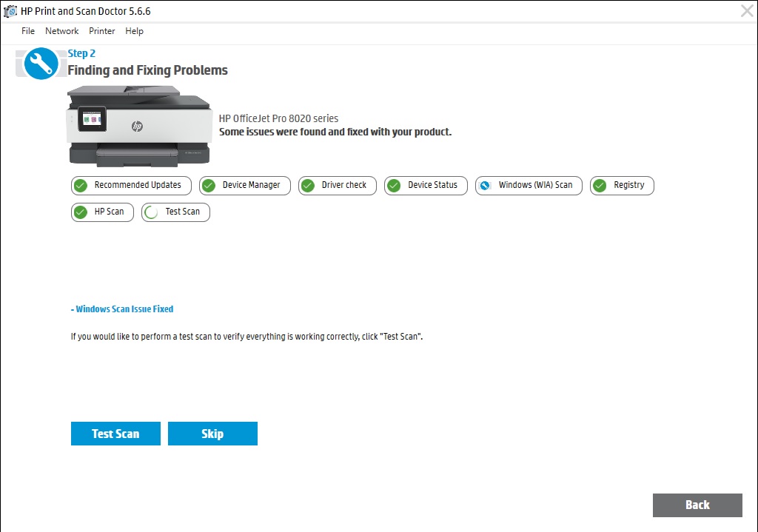Viewport: 758px width, 532px height.
Task: Start the Test Scan
Action: pyautogui.click(x=115, y=434)
